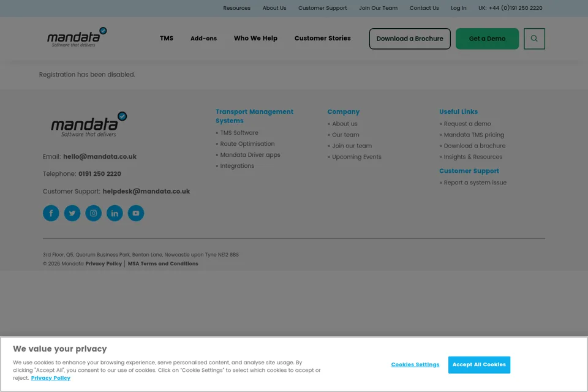Visit Mandata's Facebook page icon
Screen dimensions: 588x392
point(51,213)
